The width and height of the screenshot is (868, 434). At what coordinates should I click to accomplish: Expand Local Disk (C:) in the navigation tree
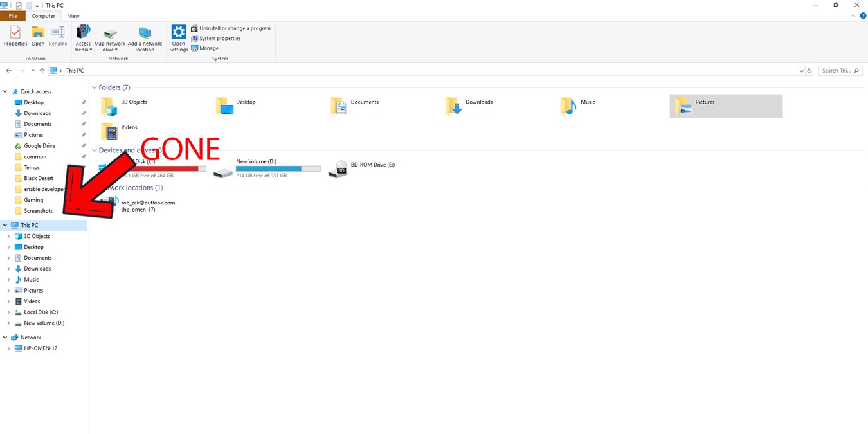tap(9, 312)
